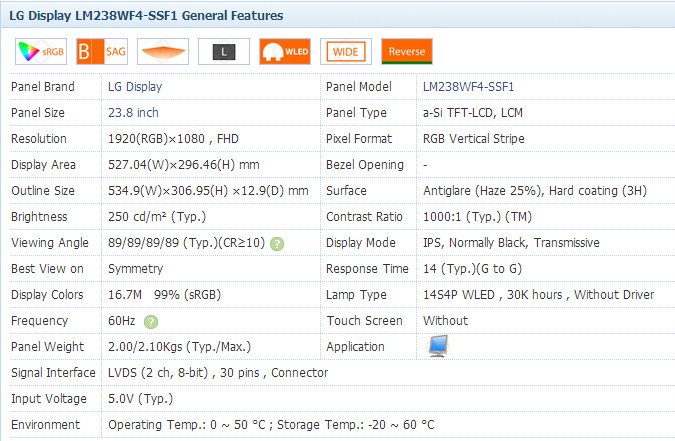Viewport: 675px width, 441px height.
Task: Click the 2.00/2.10Kgs panel weight value
Action: (179, 347)
